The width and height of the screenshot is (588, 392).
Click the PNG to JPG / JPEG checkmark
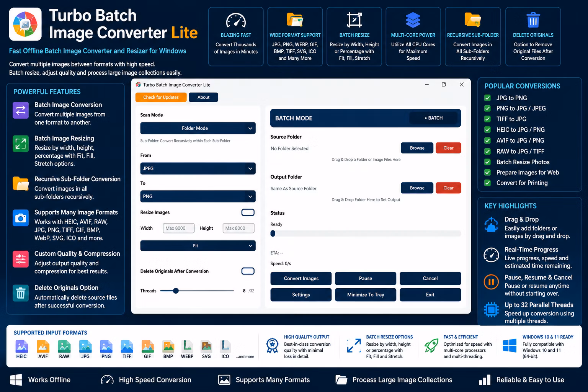(488, 108)
